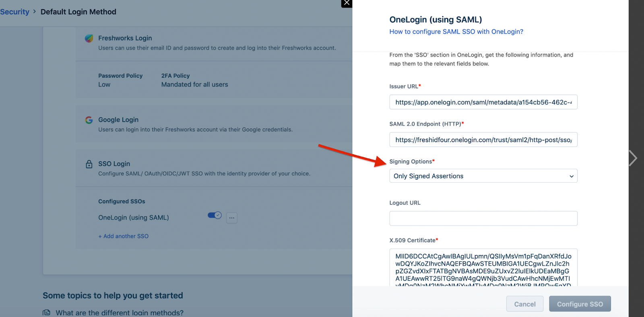Open the Security breadcrumb link
The height and width of the screenshot is (317, 644).
[x=14, y=12]
